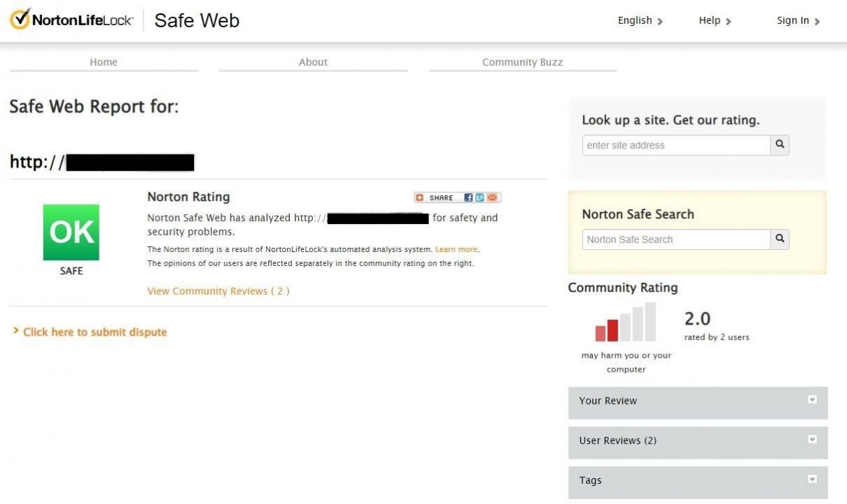
Task: Select the Home tab
Action: (103, 62)
